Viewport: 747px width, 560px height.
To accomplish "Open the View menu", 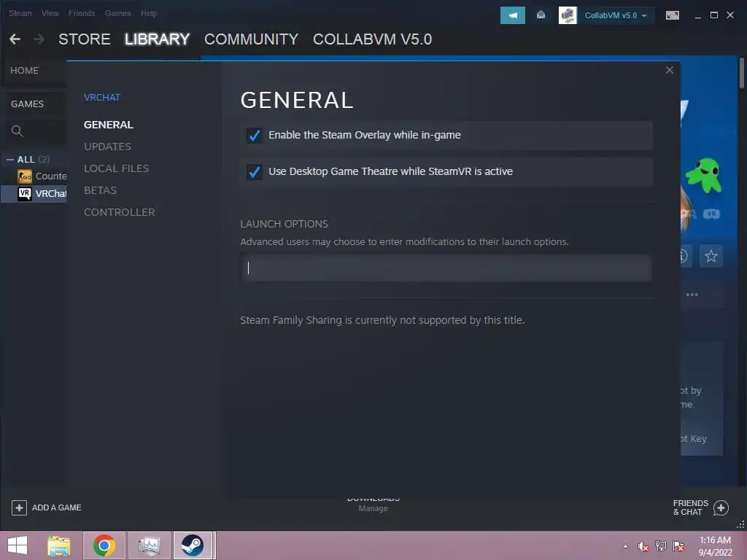I will click(50, 13).
